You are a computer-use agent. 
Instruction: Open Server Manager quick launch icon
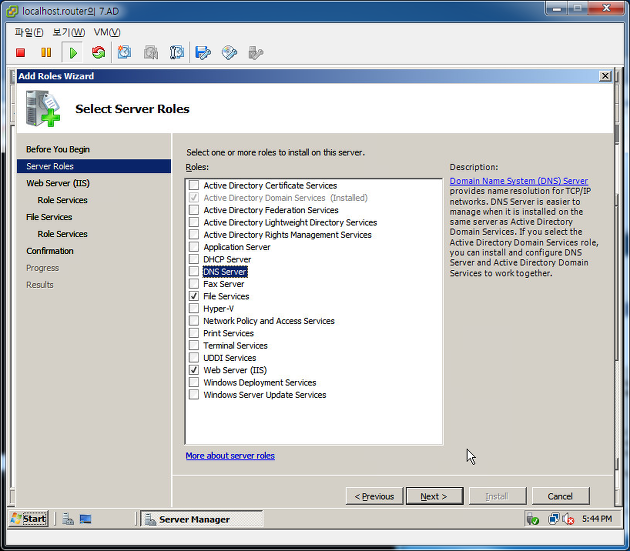click(68, 519)
